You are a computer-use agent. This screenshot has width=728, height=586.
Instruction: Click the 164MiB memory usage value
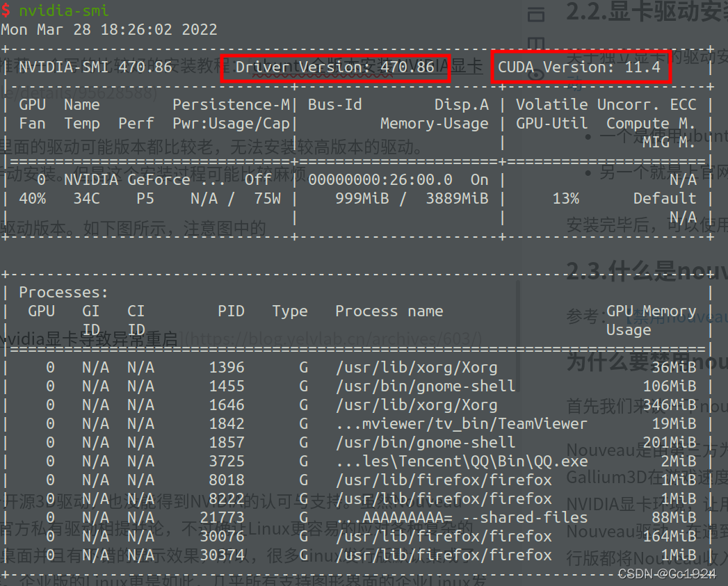[x=669, y=537]
